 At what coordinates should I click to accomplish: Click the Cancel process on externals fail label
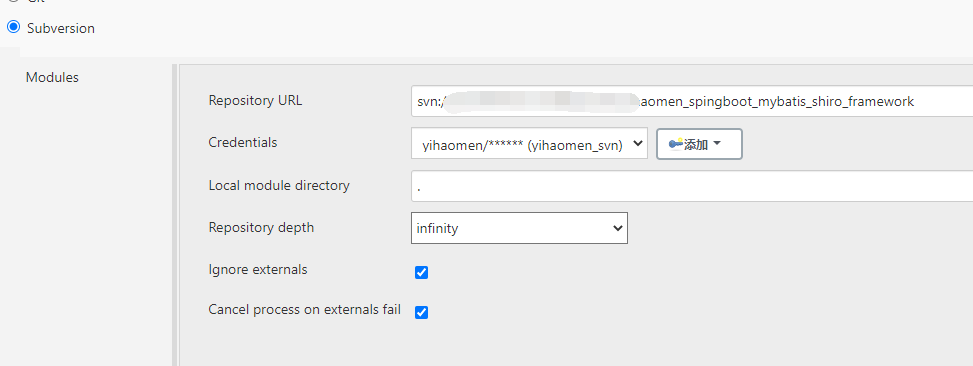pos(305,310)
